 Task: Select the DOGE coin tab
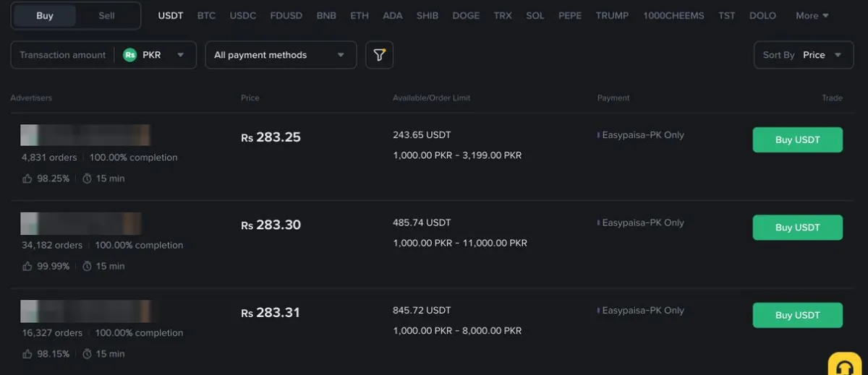pos(466,15)
